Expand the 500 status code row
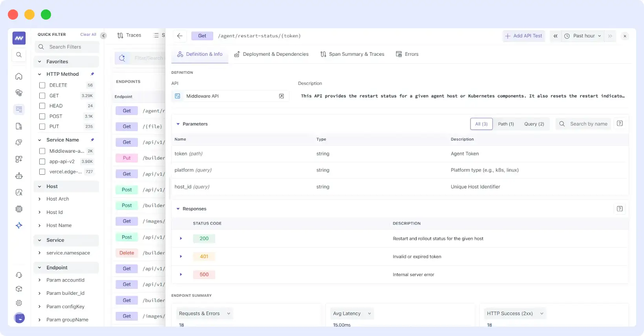This screenshot has width=644, height=336. [x=181, y=274]
